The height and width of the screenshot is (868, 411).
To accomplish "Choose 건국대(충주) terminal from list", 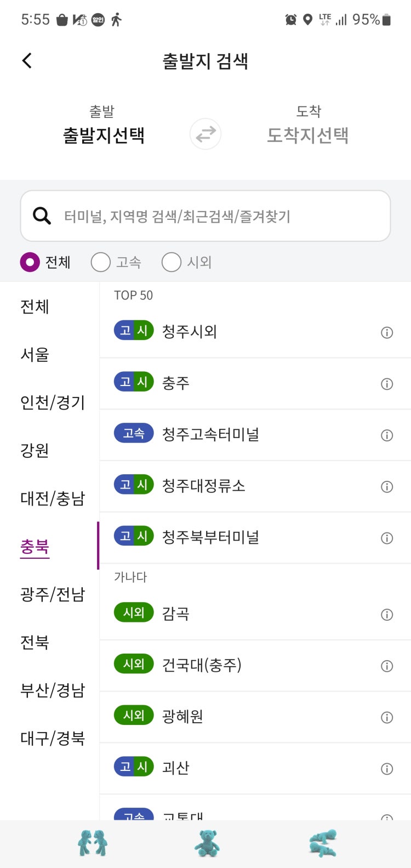I will [255, 666].
